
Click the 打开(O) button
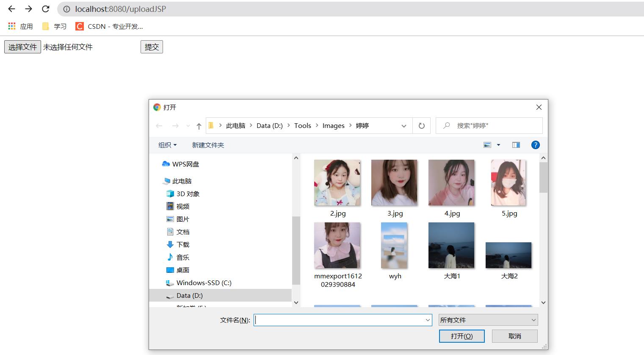pos(462,336)
